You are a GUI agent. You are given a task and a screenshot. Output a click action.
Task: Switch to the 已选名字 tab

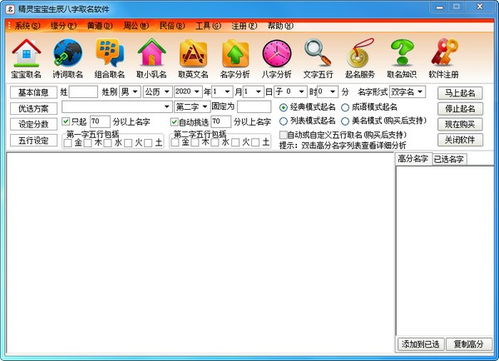tap(449, 159)
